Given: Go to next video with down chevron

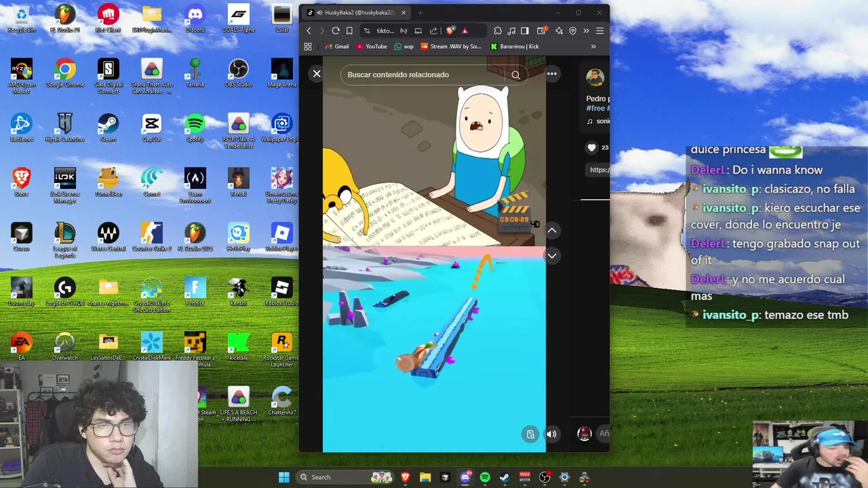Looking at the screenshot, I should [x=552, y=256].
